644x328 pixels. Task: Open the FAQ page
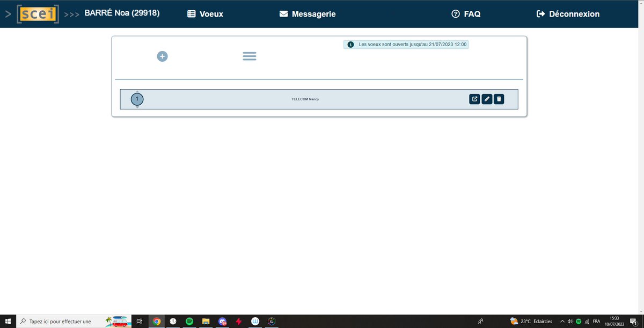[466, 14]
